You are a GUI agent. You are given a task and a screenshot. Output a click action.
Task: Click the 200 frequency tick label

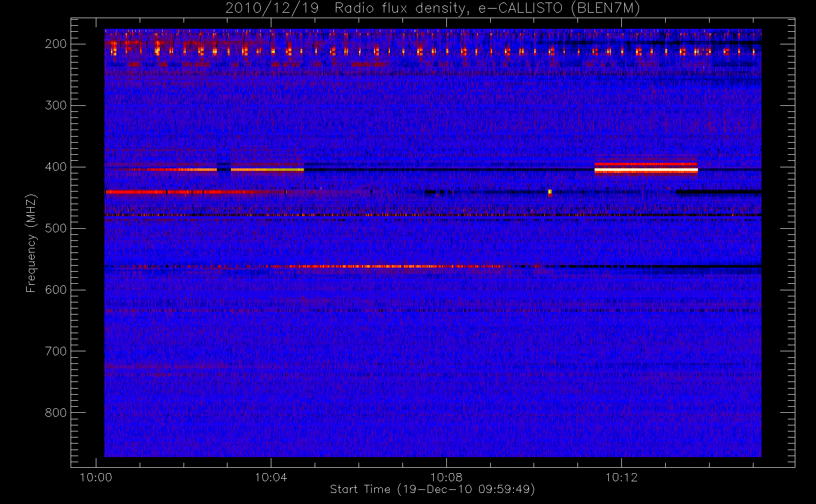click(56, 44)
